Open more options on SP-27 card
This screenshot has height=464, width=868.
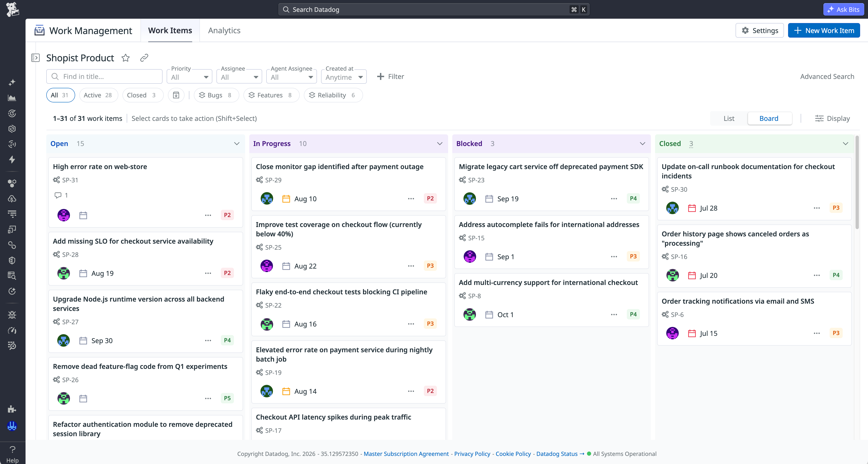coord(208,341)
